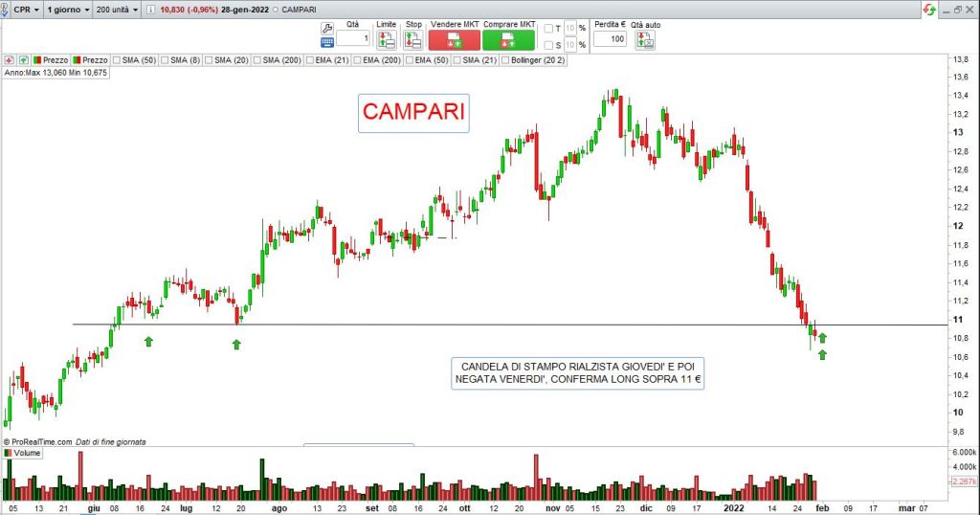Click the Qtà quantity input field

[x=352, y=39]
